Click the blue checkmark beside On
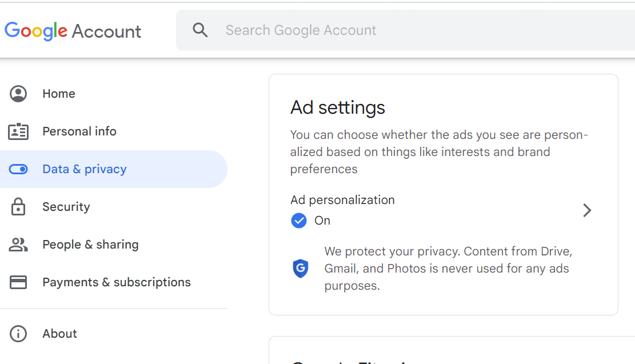 pyautogui.click(x=299, y=221)
